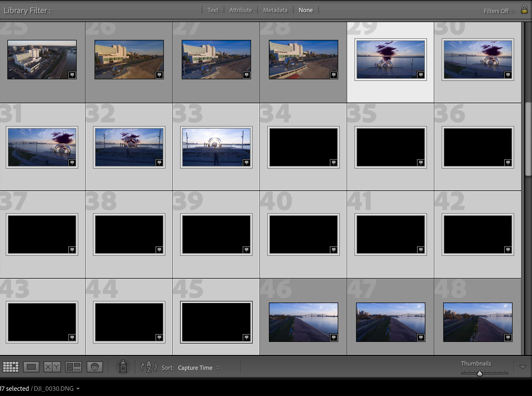Switch to Loupe view icon
The width and height of the screenshot is (532, 396).
click(x=31, y=367)
